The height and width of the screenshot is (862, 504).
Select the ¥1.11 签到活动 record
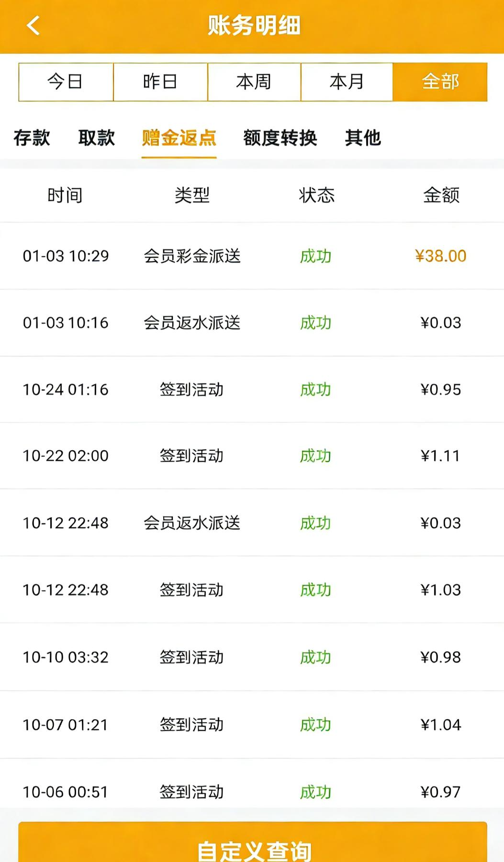pos(252,456)
